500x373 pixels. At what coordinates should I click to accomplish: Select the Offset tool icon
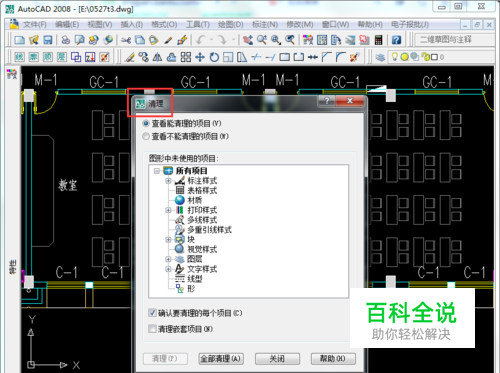click(171, 57)
